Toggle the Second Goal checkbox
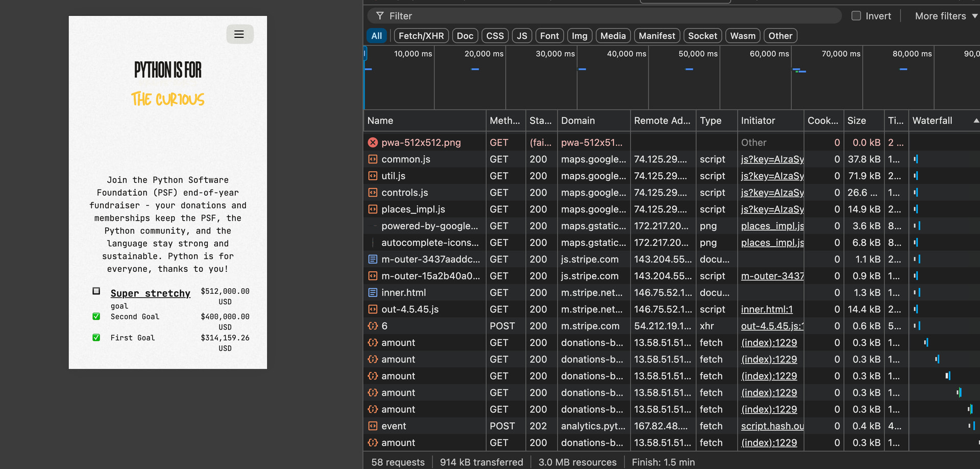This screenshot has height=469, width=980. [96, 317]
